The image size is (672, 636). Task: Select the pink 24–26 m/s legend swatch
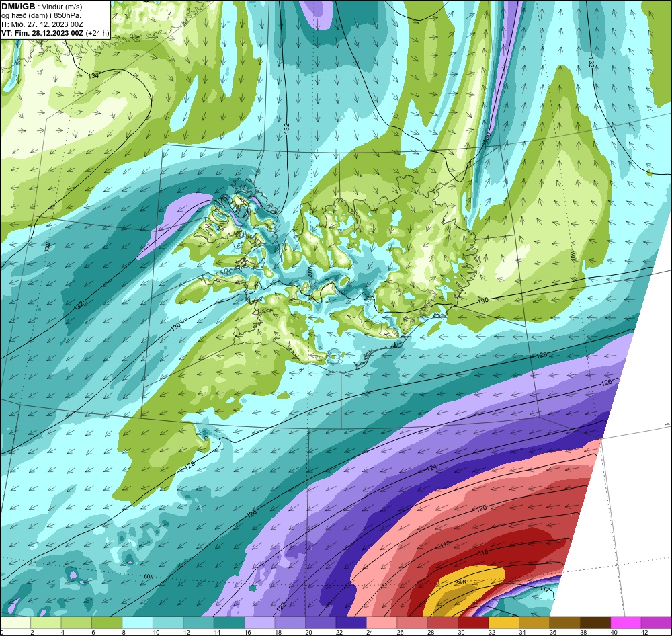382,623
